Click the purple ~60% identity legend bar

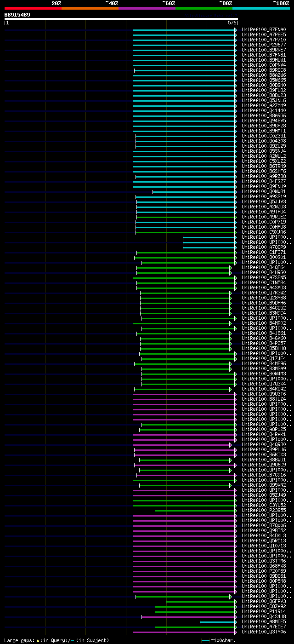pyautogui.click(x=147, y=8)
